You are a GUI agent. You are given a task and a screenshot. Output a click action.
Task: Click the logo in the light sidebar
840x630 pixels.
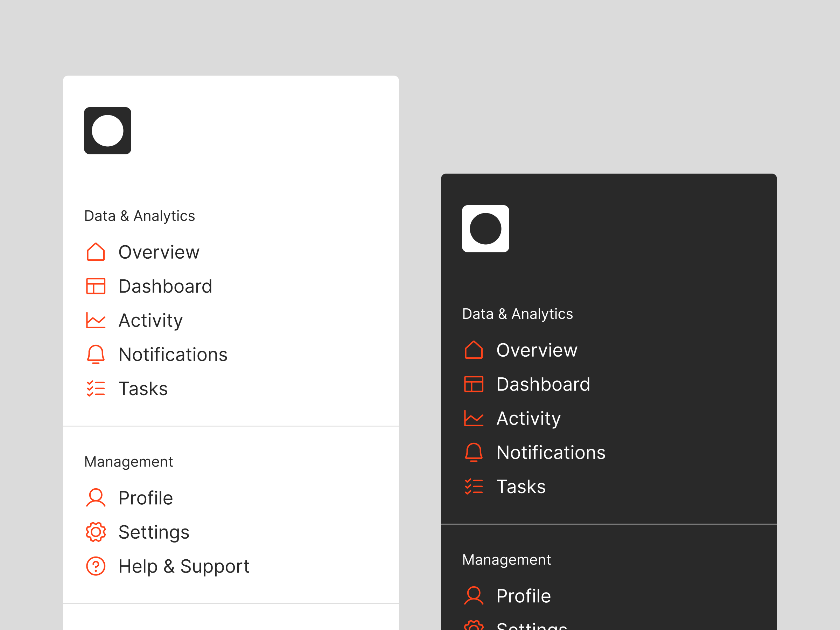tap(107, 131)
